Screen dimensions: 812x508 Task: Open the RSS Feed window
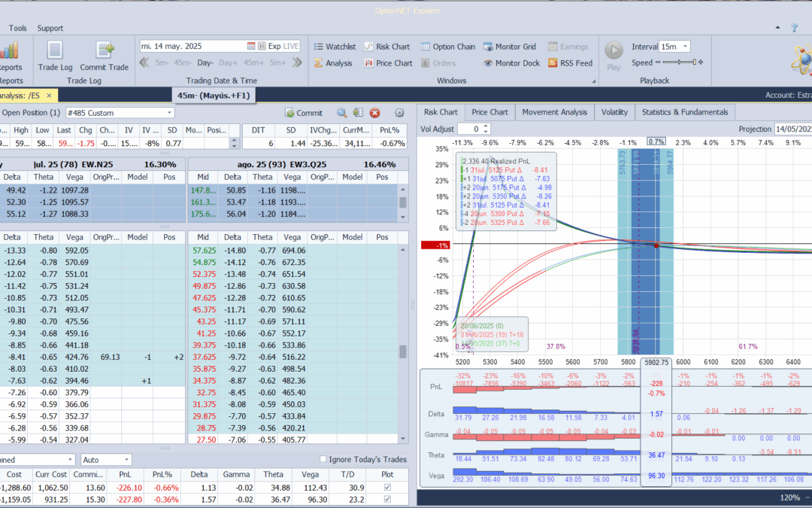pyautogui.click(x=570, y=63)
